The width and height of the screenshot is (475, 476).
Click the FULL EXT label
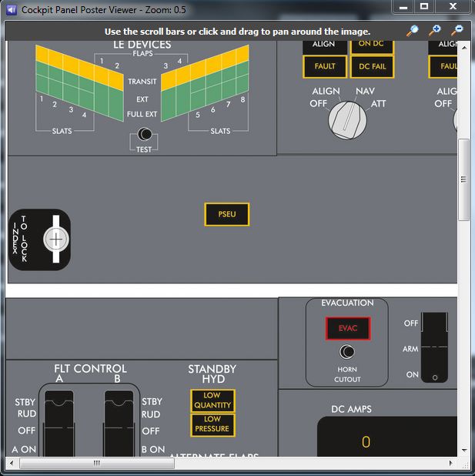pos(142,114)
